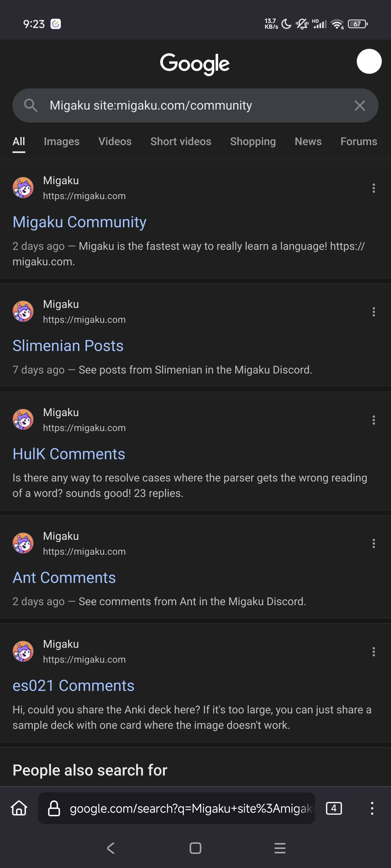Tap the Android back navigation arrow
The image size is (391, 868).
111,848
